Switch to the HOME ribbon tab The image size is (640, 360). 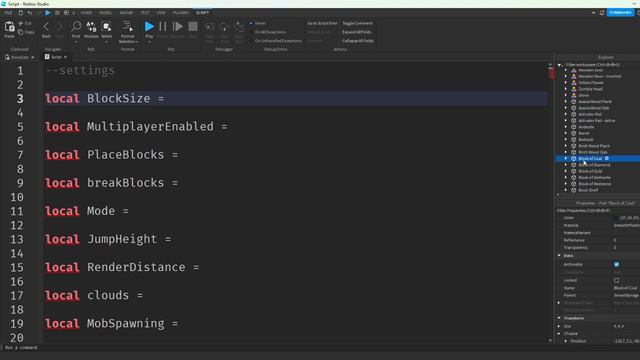click(x=86, y=13)
